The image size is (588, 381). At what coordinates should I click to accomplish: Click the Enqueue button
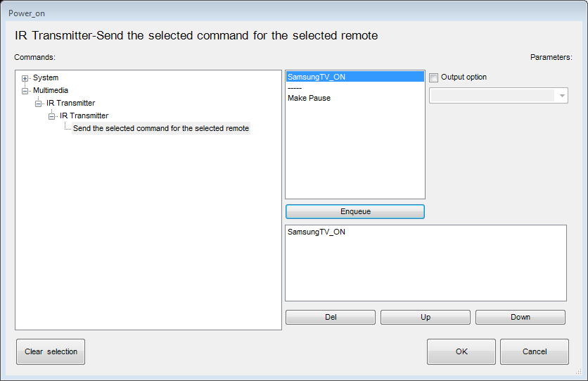355,211
